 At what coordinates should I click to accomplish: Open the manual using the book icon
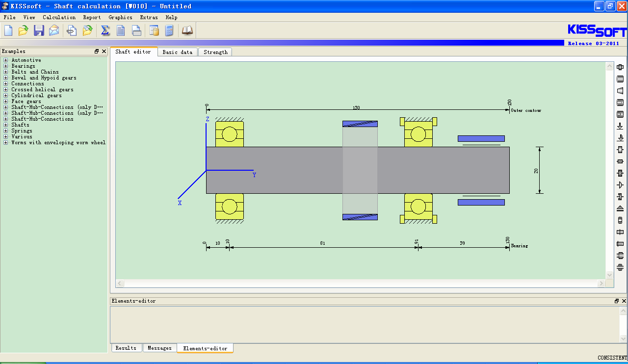coord(187,30)
